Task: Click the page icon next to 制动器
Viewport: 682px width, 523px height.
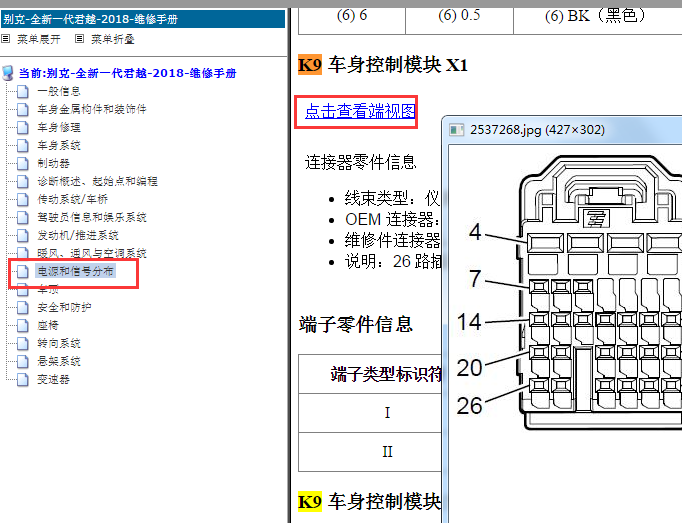Action: [x=23, y=164]
